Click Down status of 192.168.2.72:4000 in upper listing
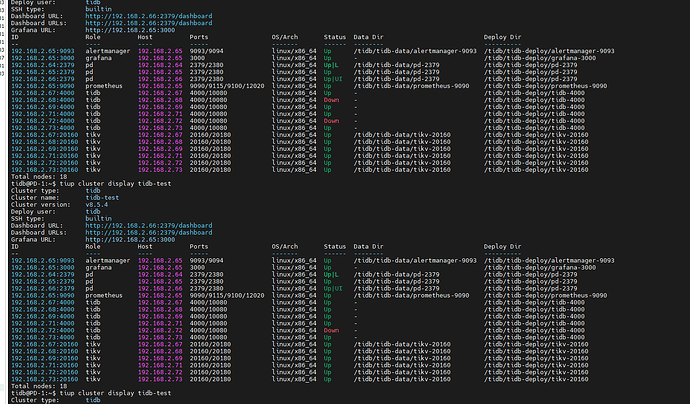This screenshot has width=690, height=404. [331, 121]
